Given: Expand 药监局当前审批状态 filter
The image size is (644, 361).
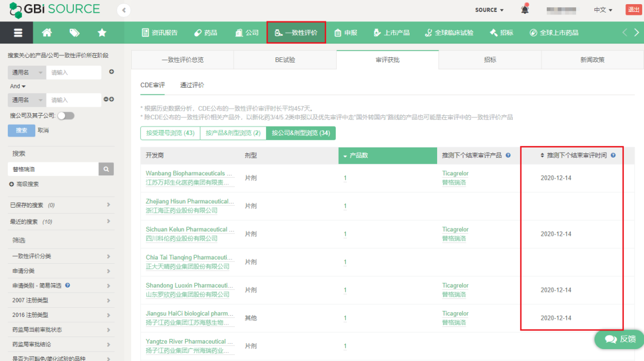Looking at the screenshot, I should [x=60, y=330].
